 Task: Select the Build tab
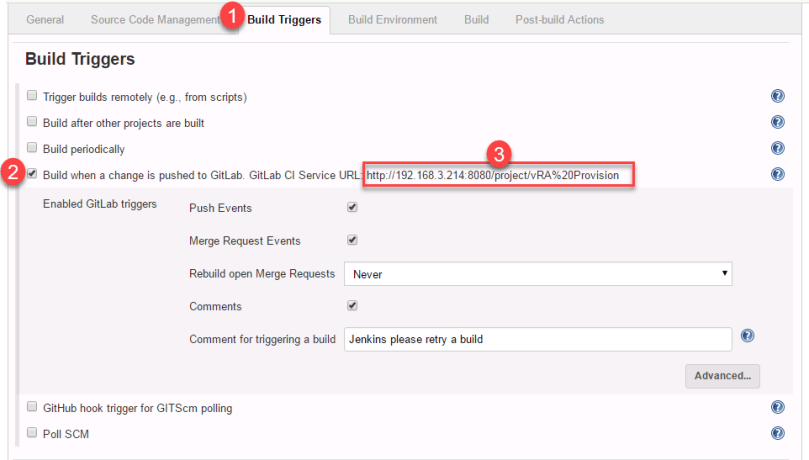pyautogui.click(x=476, y=20)
